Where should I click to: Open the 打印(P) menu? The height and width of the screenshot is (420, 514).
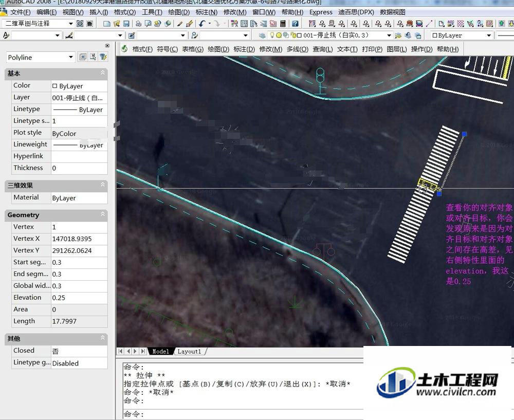point(372,49)
